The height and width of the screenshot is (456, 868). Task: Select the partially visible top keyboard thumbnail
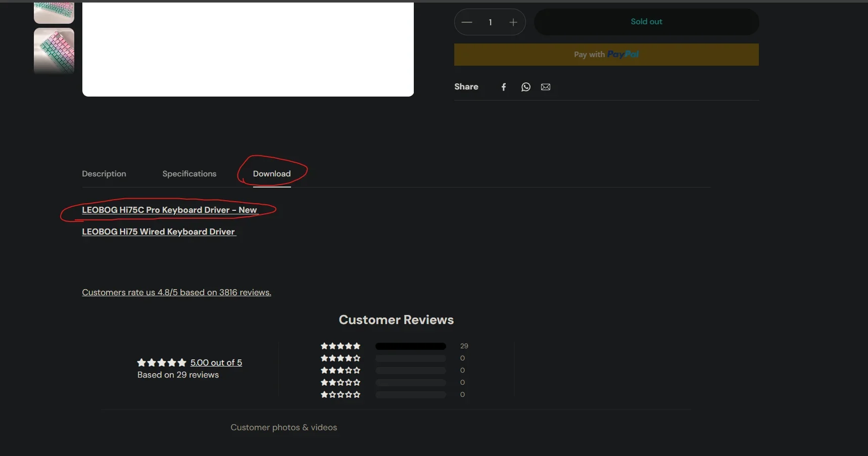(x=54, y=13)
